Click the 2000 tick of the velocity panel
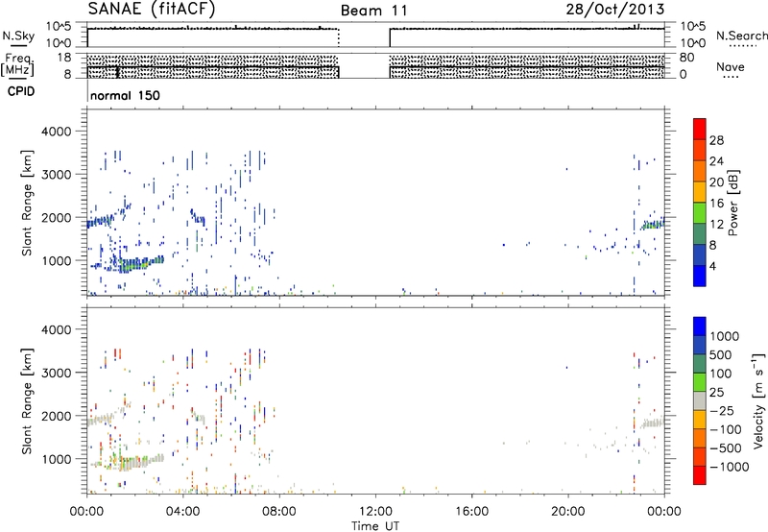 tap(57, 416)
